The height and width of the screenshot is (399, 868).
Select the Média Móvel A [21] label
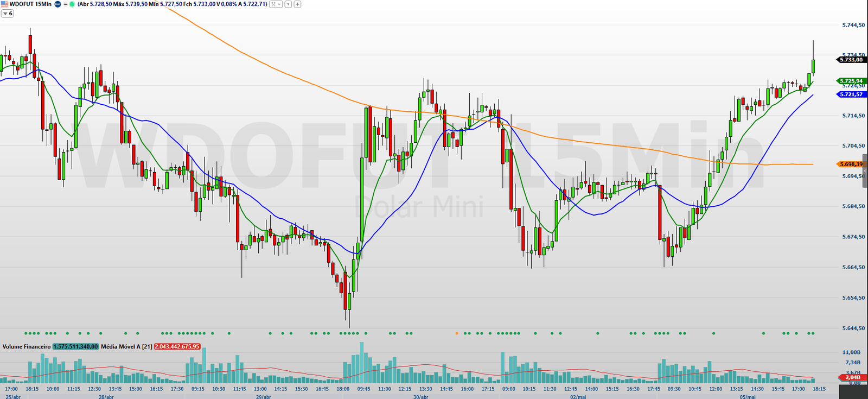pos(126,346)
